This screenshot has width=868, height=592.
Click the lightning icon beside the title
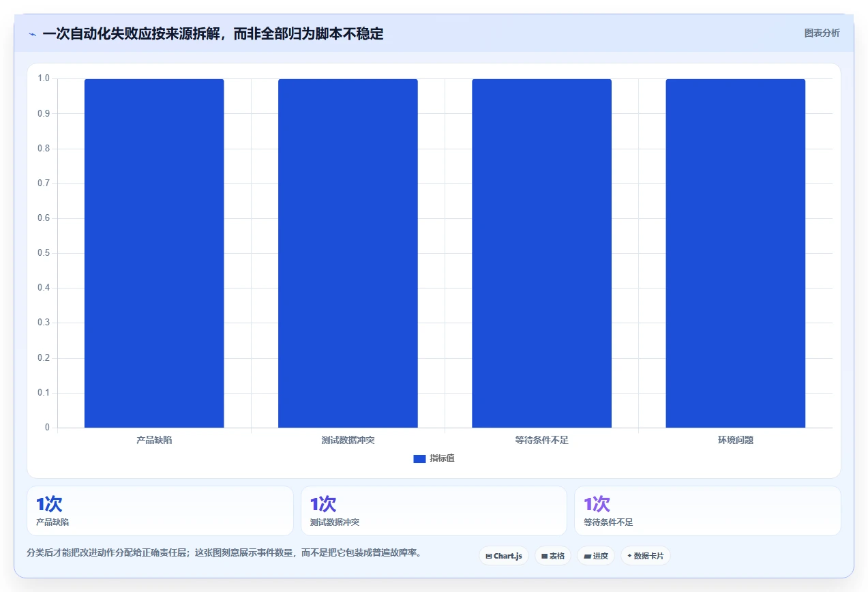tap(32, 34)
